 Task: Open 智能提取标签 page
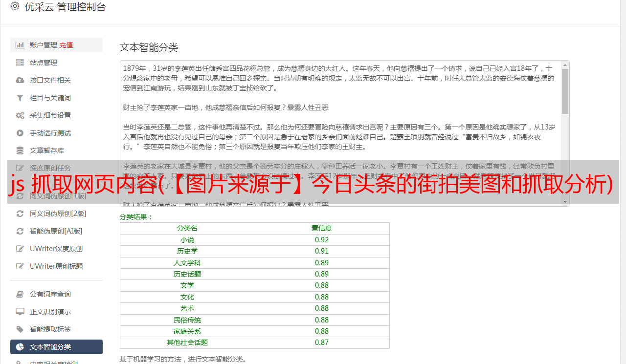click(x=56, y=329)
